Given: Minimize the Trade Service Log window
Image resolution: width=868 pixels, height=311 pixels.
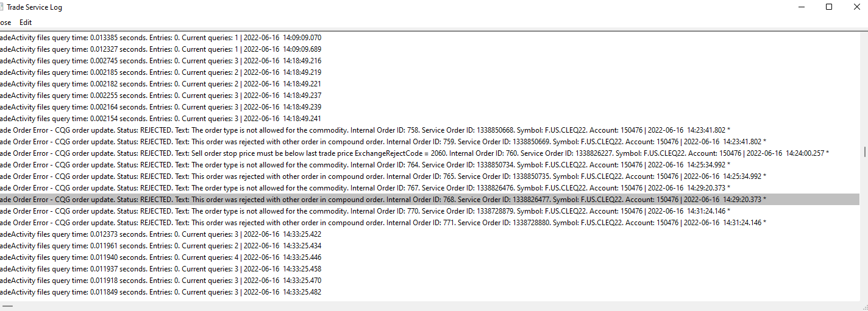Looking at the screenshot, I should (800, 7).
